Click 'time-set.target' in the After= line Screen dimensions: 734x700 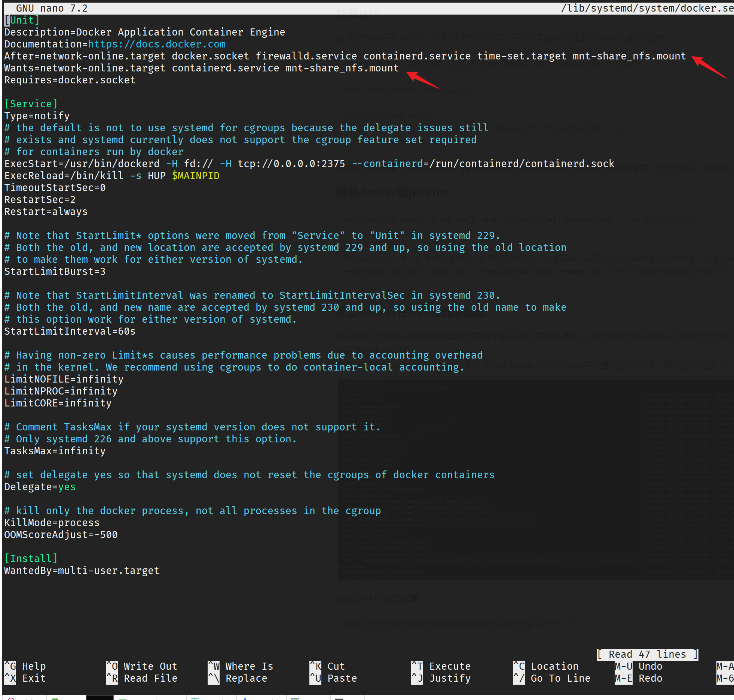point(522,56)
